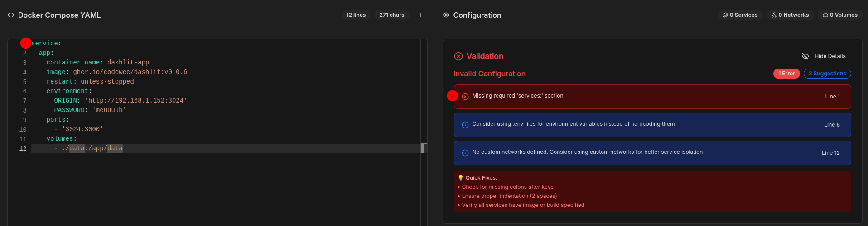Click the Docker Compose YAML title
Image resolution: width=868 pixels, height=226 pixels.
59,15
